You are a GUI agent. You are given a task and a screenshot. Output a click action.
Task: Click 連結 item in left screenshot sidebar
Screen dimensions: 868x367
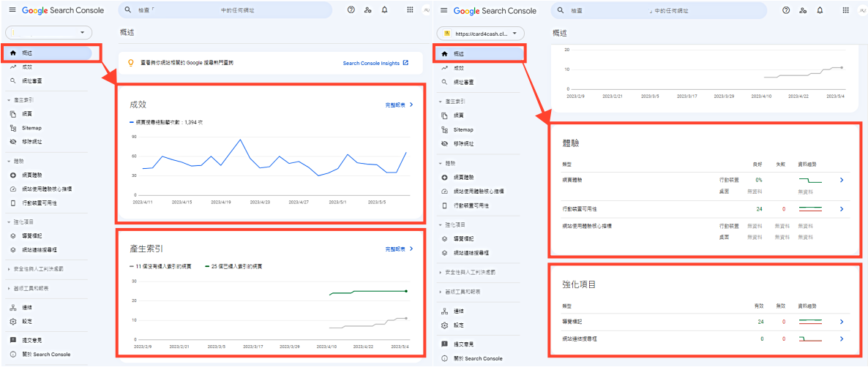pyautogui.click(x=27, y=308)
